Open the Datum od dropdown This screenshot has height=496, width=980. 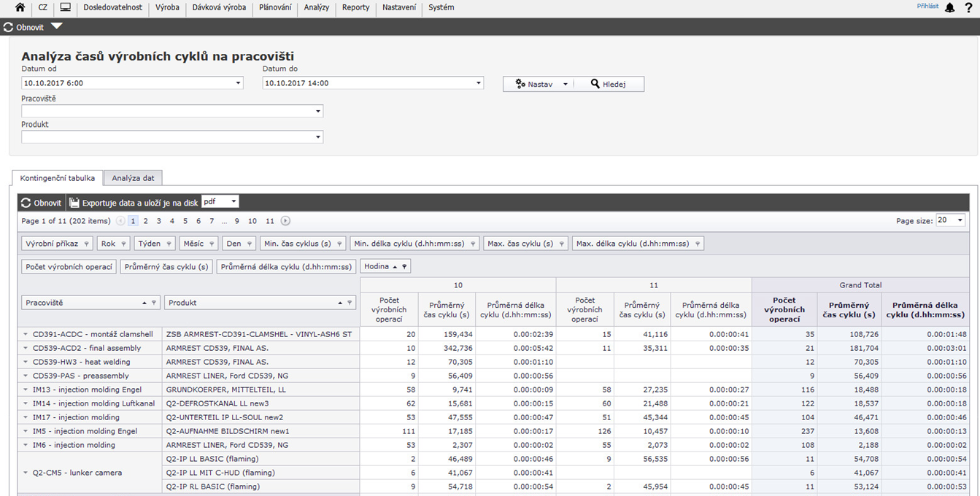238,83
